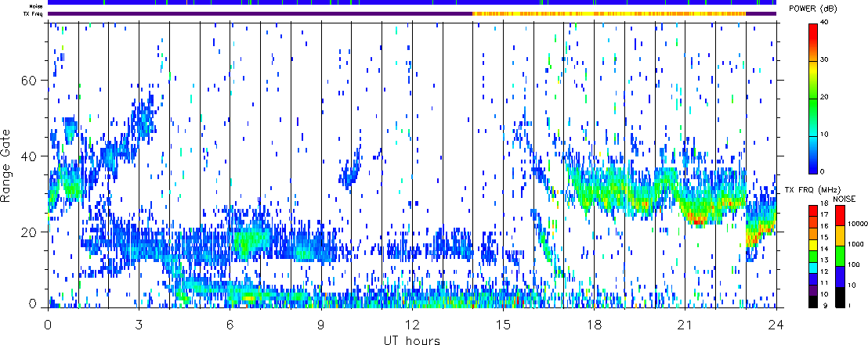Image resolution: width=868 pixels, height=345 pixels.
Task: Click the 'POWER (dB)' legend title
Action: click(814, 9)
